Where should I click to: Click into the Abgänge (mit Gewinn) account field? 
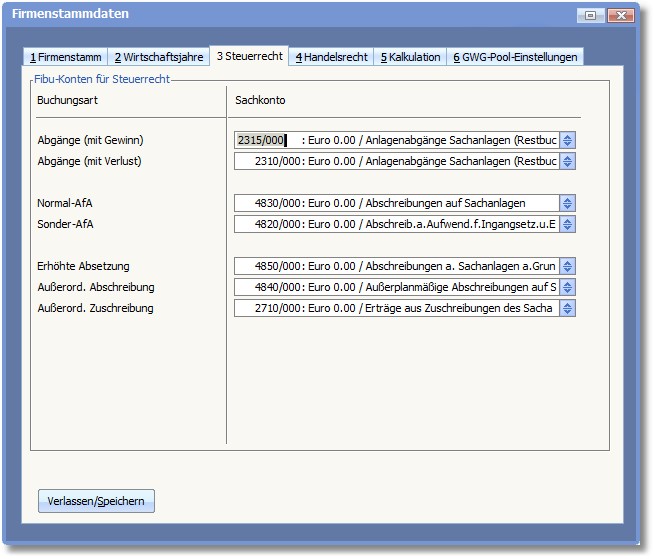(396, 141)
